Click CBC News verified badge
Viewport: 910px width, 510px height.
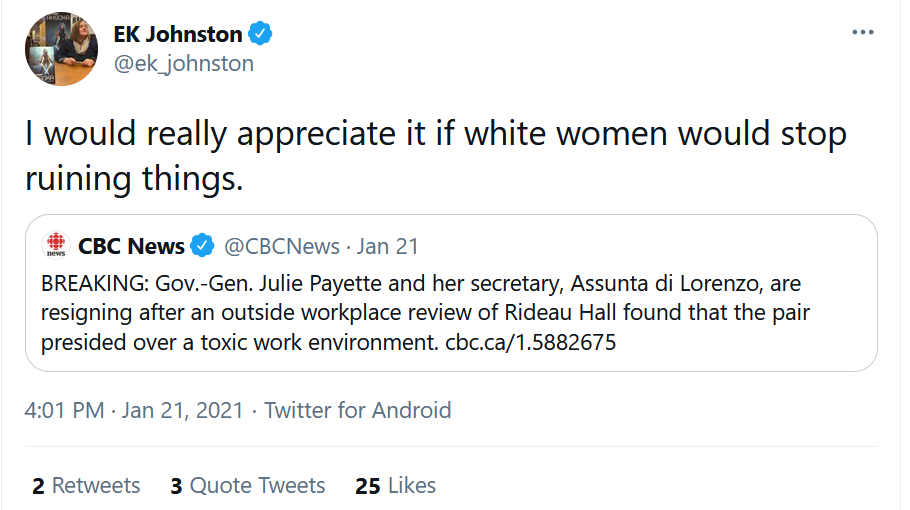[x=203, y=246]
